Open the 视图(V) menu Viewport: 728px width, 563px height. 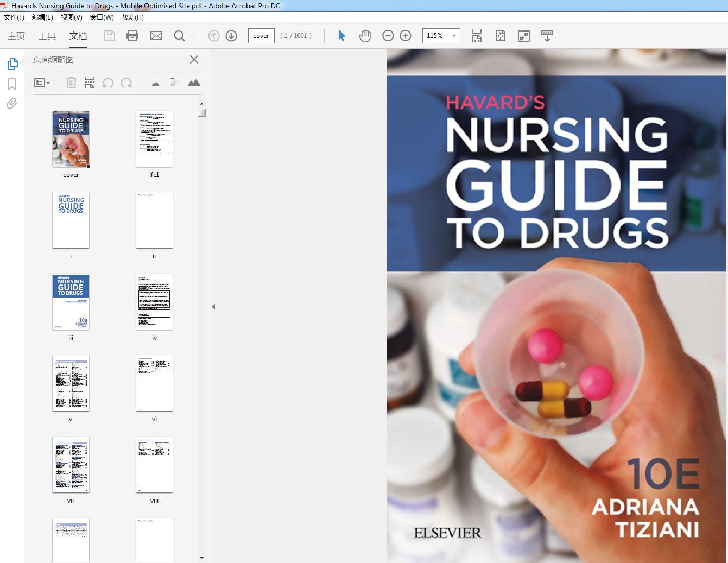pyautogui.click(x=72, y=17)
